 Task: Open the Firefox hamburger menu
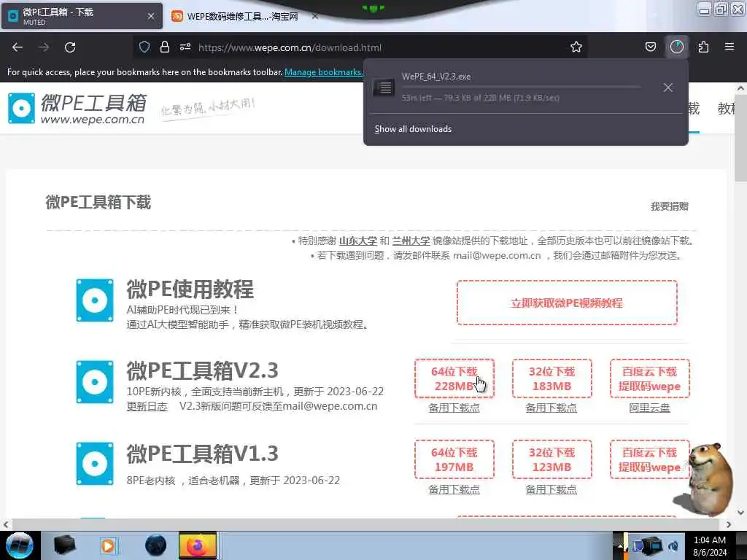(729, 47)
